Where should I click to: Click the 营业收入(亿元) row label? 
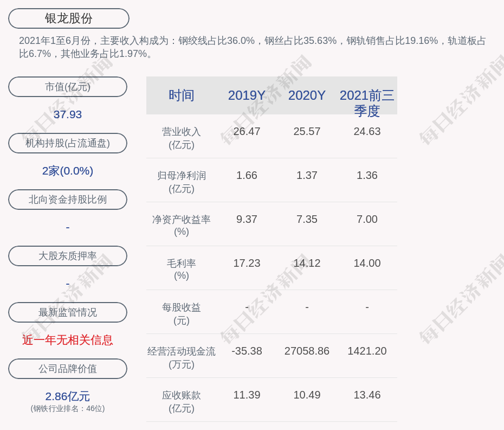[182, 138]
